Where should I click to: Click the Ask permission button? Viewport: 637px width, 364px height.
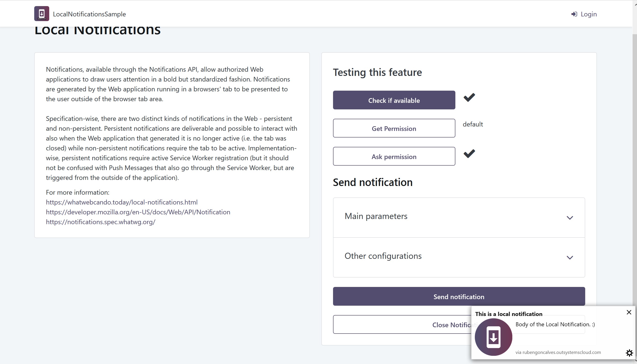pos(394,156)
